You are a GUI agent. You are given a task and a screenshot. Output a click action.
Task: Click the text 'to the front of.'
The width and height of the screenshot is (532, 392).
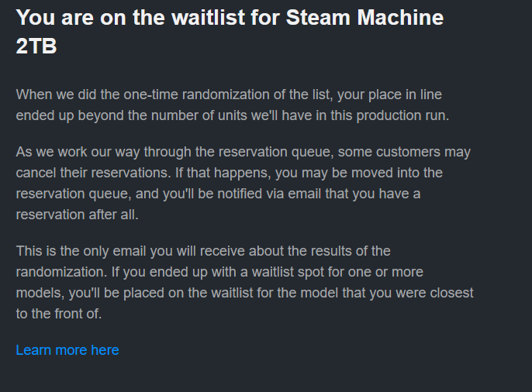click(59, 314)
